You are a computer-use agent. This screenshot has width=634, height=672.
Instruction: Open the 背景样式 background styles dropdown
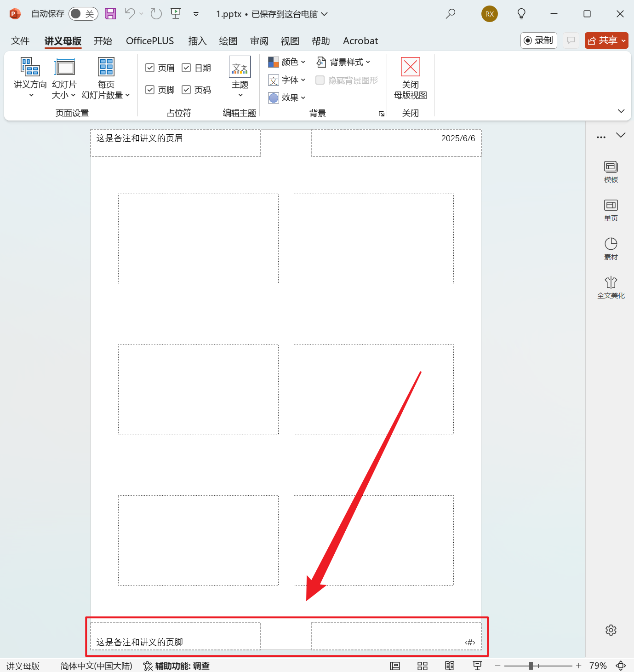pyautogui.click(x=343, y=62)
